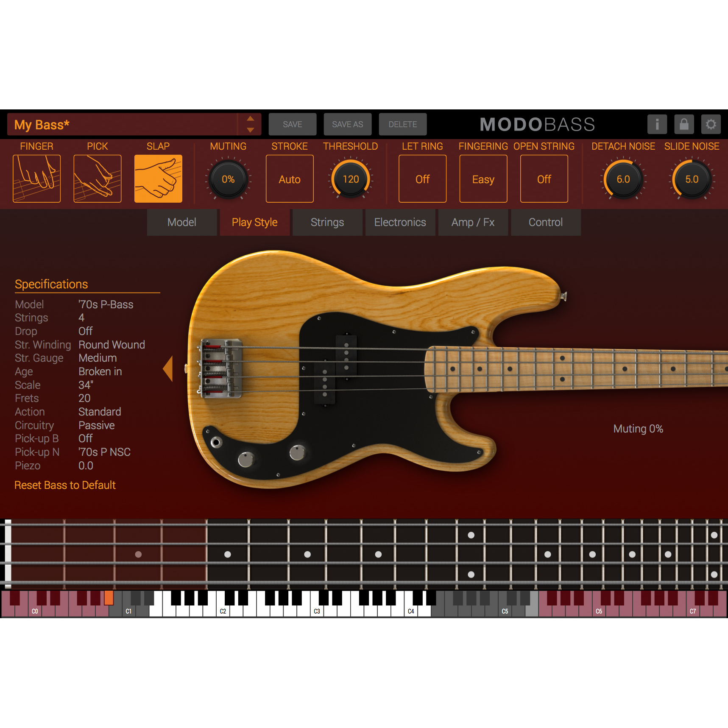Click the first control knob on bass body
The image size is (728, 728).
pyautogui.click(x=246, y=459)
